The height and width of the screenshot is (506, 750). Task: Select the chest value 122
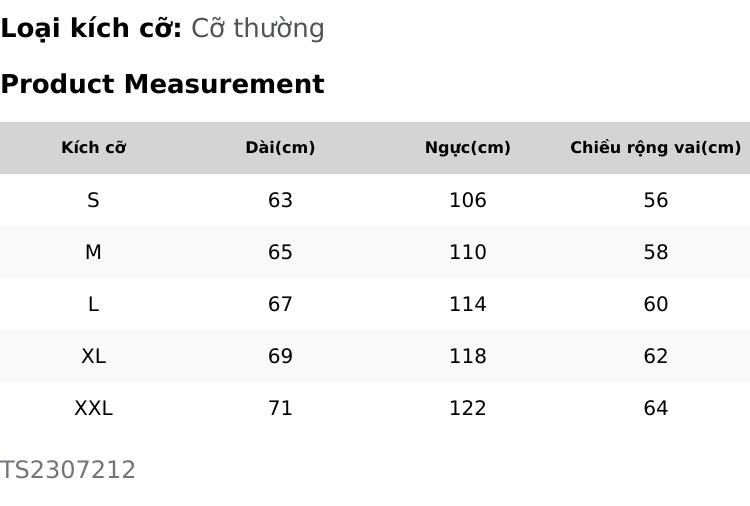467,408
